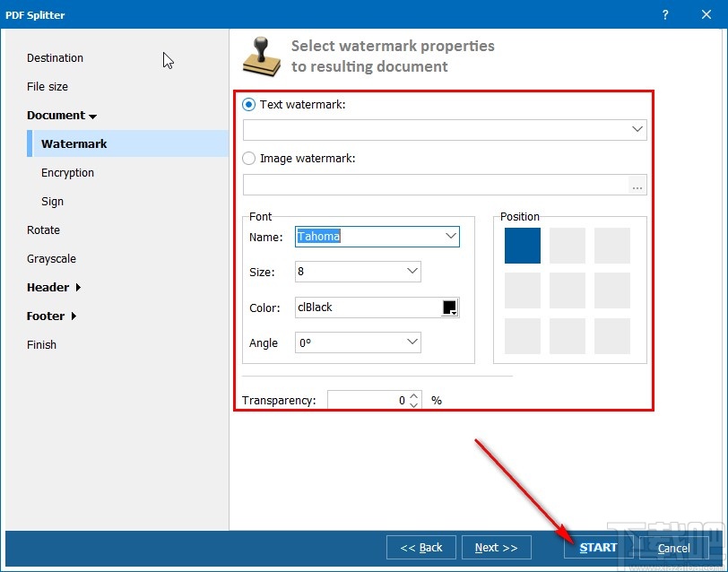Screen dimensions: 728x572
Task: Go to the Finish page
Action: [x=41, y=345]
